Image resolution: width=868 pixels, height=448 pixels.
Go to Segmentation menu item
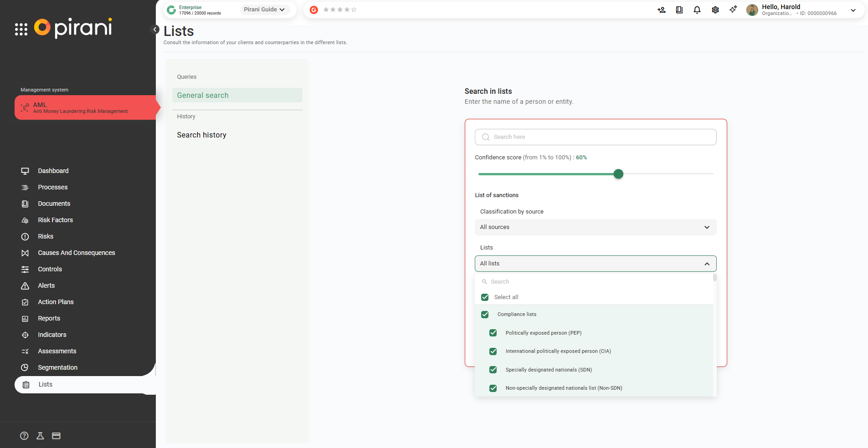pos(57,367)
